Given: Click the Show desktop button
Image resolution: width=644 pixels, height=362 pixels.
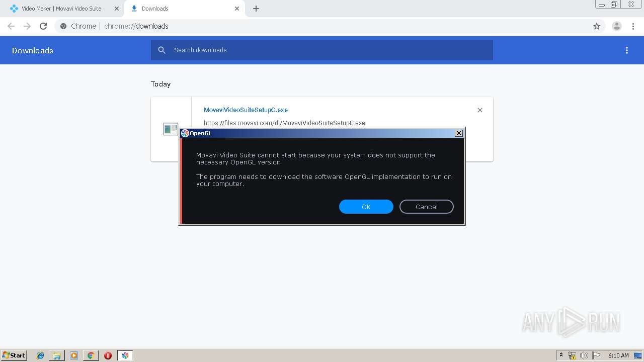Looking at the screenshot, I should tap(638, 355).
